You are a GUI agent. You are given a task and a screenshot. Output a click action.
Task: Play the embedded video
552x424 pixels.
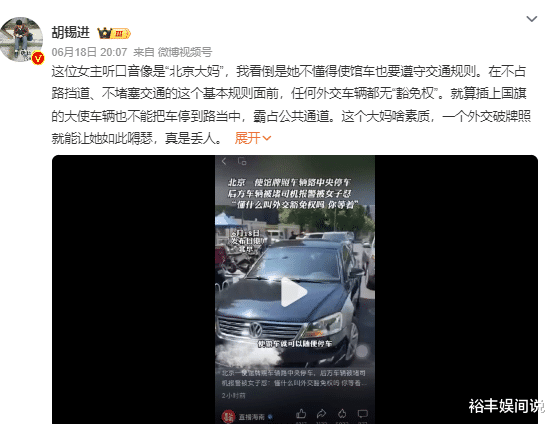pos(294,292)
